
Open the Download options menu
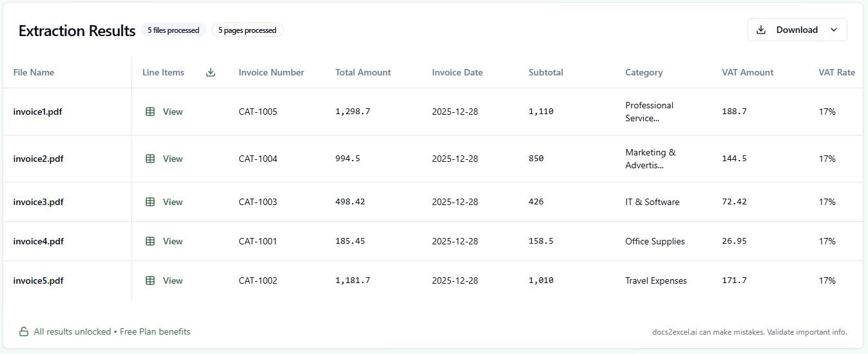(x=796, y=30)
